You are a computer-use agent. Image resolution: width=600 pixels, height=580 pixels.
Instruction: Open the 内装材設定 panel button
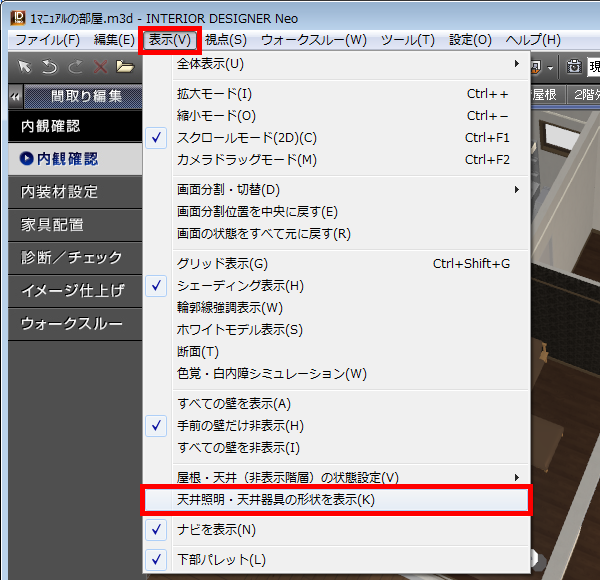click(x=60, y=192)
